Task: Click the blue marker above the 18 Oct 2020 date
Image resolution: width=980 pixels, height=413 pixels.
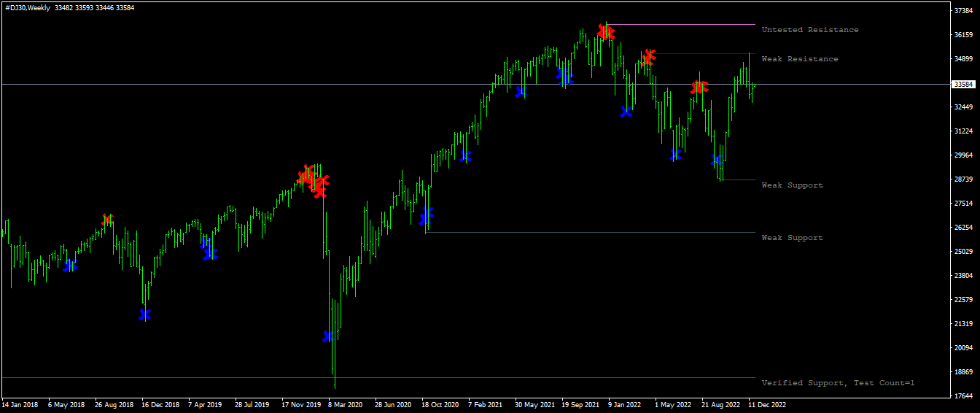Action: 427,216
